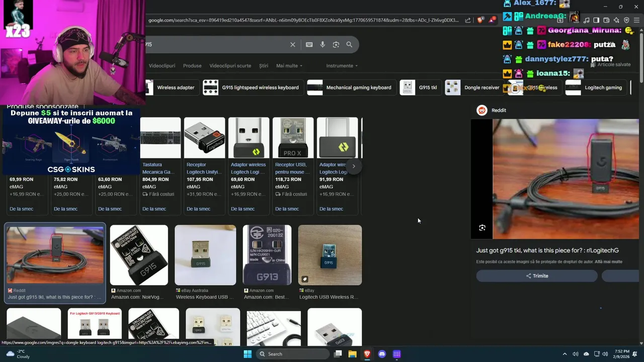
Task: Switch to Brave browser in the taskbar
Action: pyautogui.click(x=367, y=354)
